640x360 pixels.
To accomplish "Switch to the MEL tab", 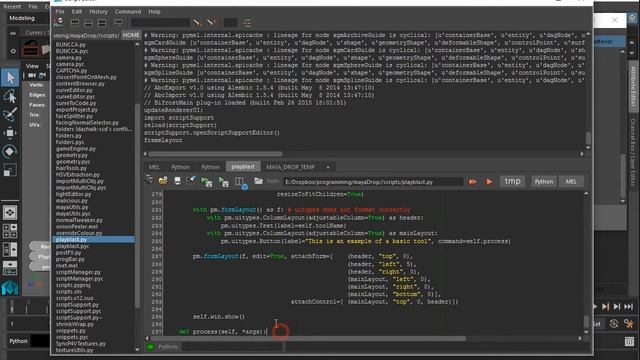I will [154, 167].
